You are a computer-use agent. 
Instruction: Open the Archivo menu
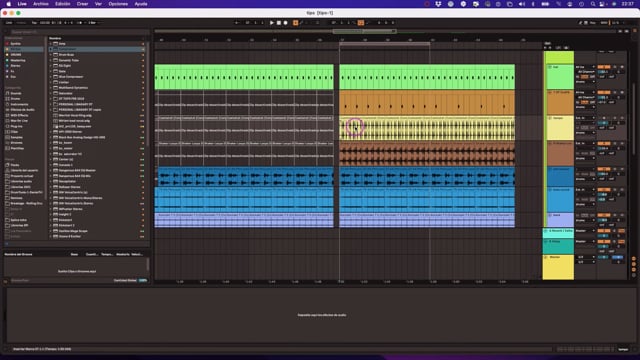coord(41,4)
